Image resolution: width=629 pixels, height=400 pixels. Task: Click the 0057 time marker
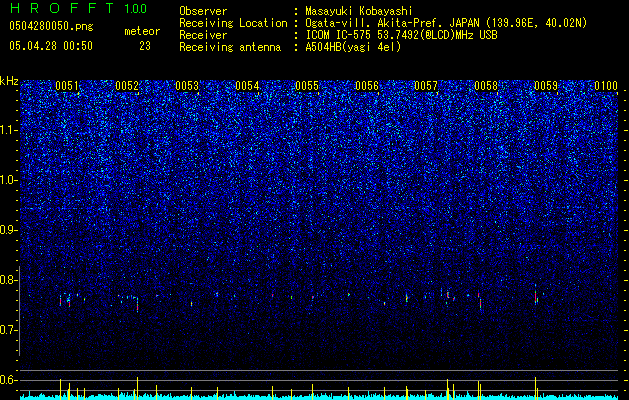coord(426,85)
